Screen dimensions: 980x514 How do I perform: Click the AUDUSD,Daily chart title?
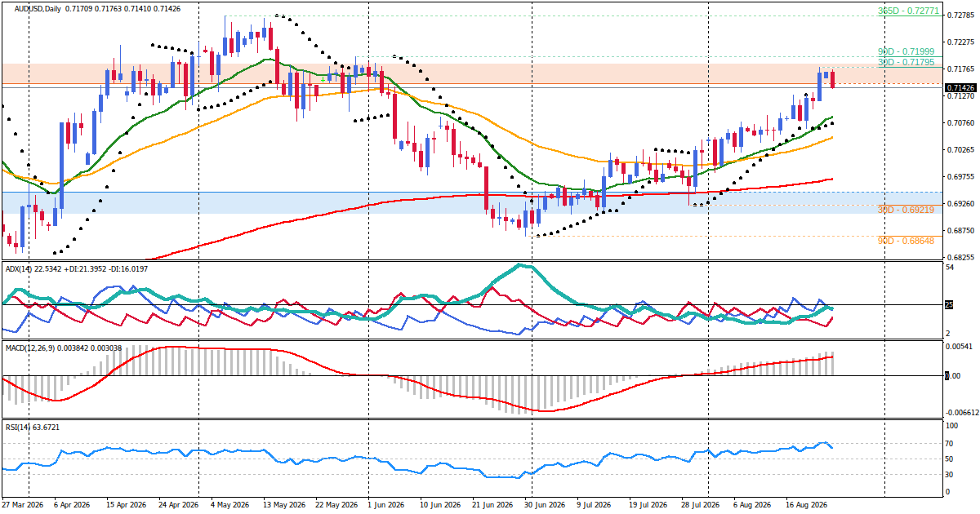pyautogui.click(x=38, y=8)
